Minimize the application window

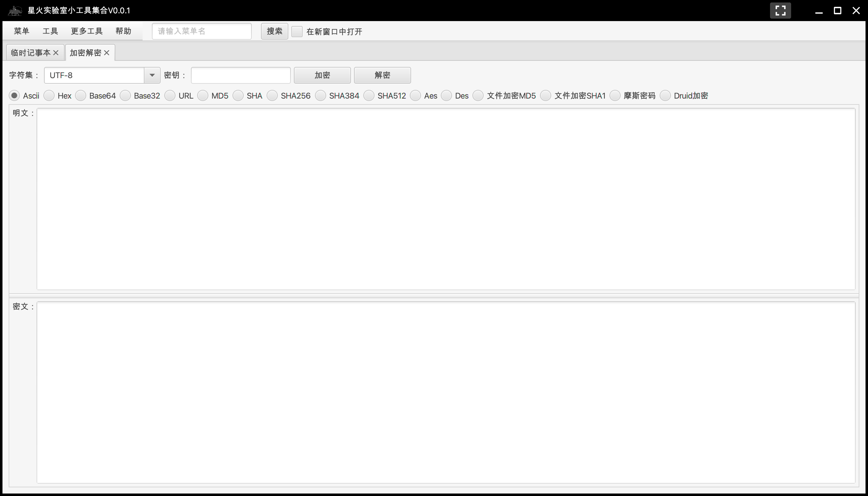pos(819,11)
